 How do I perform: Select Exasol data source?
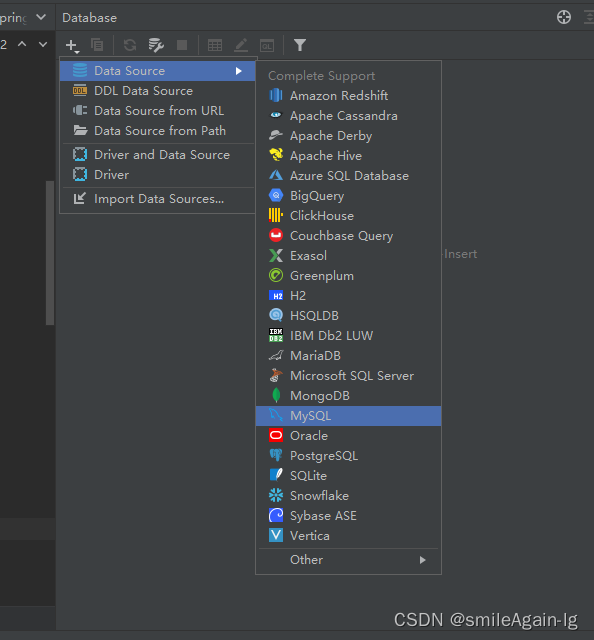pos(348,256)
